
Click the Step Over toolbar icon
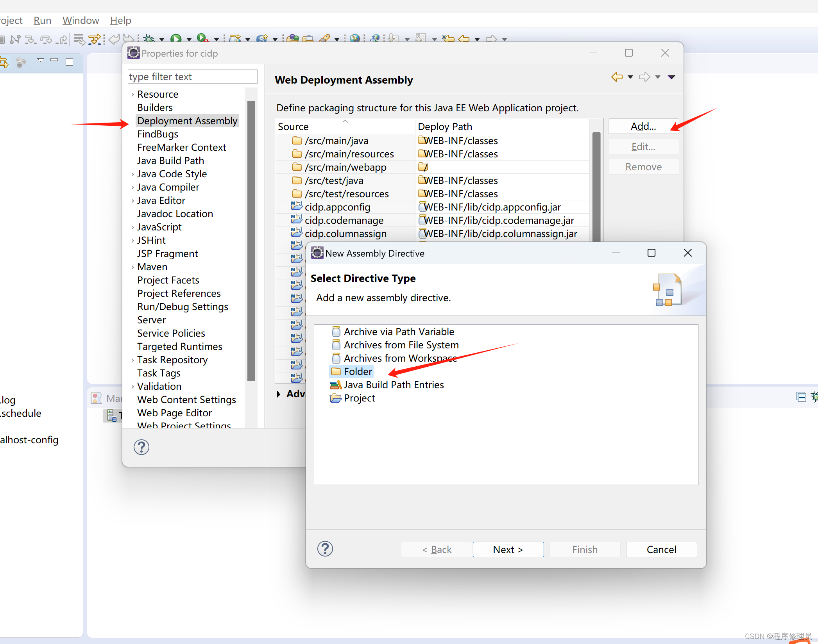[x=46, y=39]
